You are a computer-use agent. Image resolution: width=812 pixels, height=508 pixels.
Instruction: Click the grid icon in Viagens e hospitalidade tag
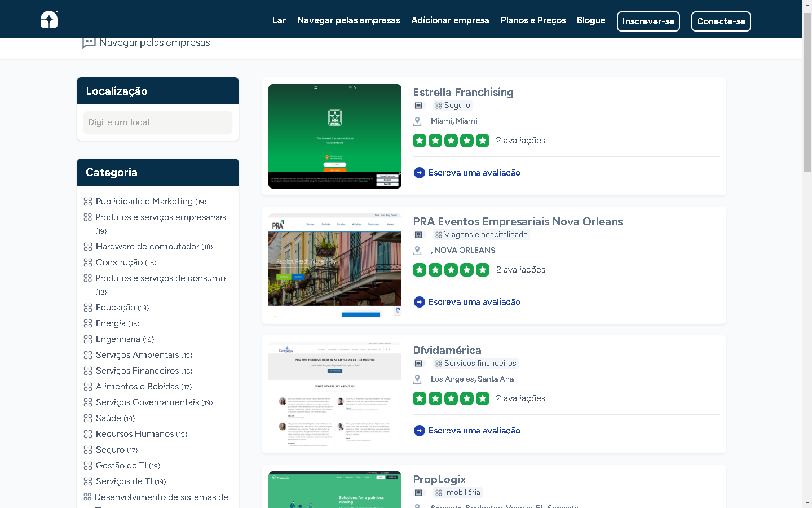tap(438, 235)
